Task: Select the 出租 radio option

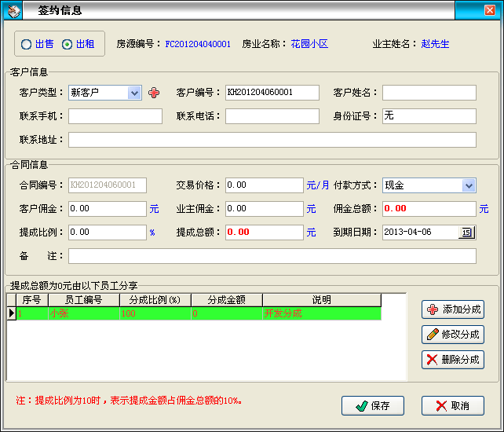Action: pos(68,44)
